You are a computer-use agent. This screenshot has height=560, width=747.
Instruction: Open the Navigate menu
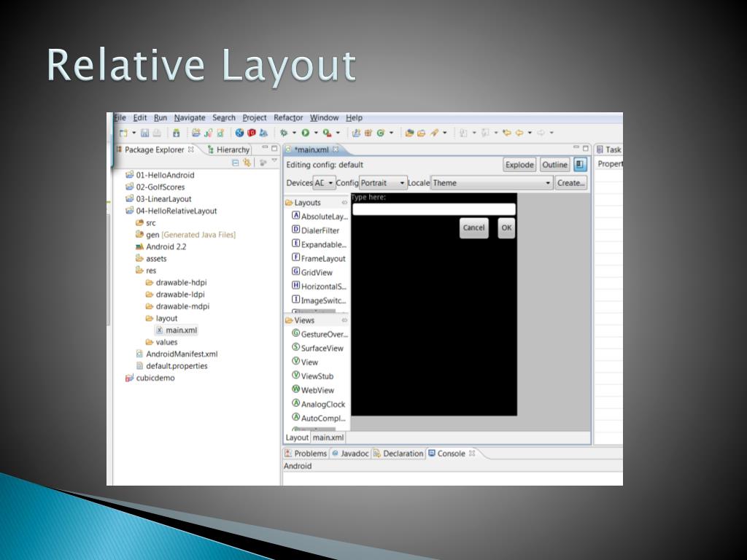point(190,117)
